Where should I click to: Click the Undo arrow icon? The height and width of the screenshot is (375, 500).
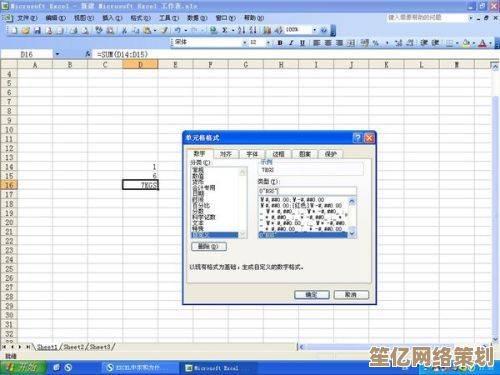pyautogui.click(x=177, y=31)
